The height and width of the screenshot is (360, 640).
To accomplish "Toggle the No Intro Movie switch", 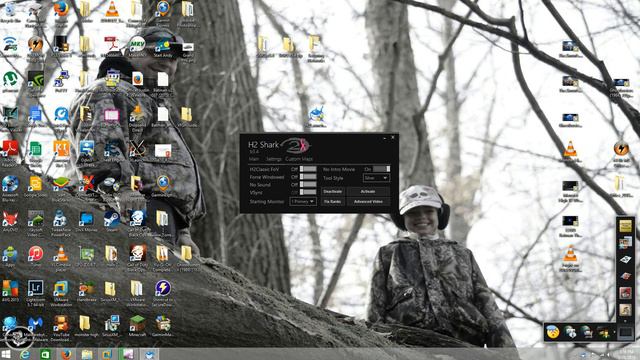I will 382,169.
